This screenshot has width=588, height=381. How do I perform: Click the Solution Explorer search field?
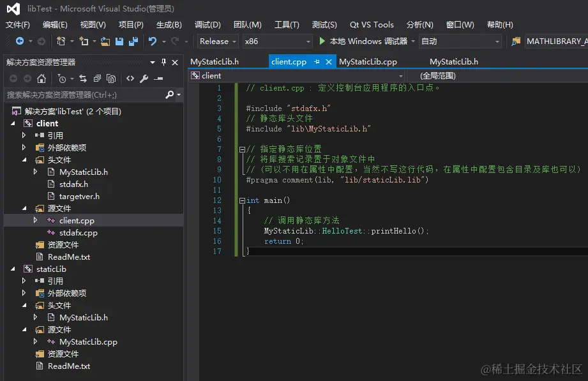coord(84,94)
